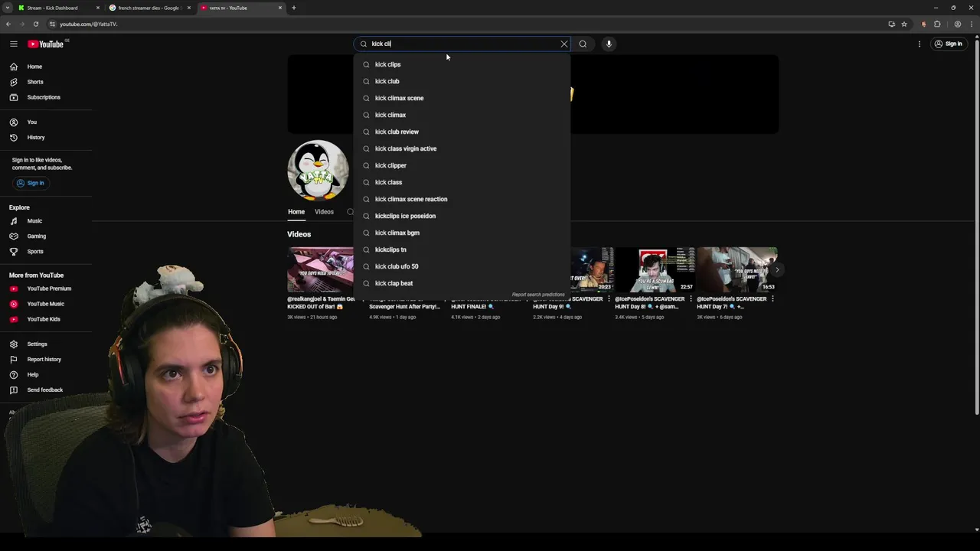980x551 pixels.
Task: Click the Sign in button at top right
Action: (949, 44)
